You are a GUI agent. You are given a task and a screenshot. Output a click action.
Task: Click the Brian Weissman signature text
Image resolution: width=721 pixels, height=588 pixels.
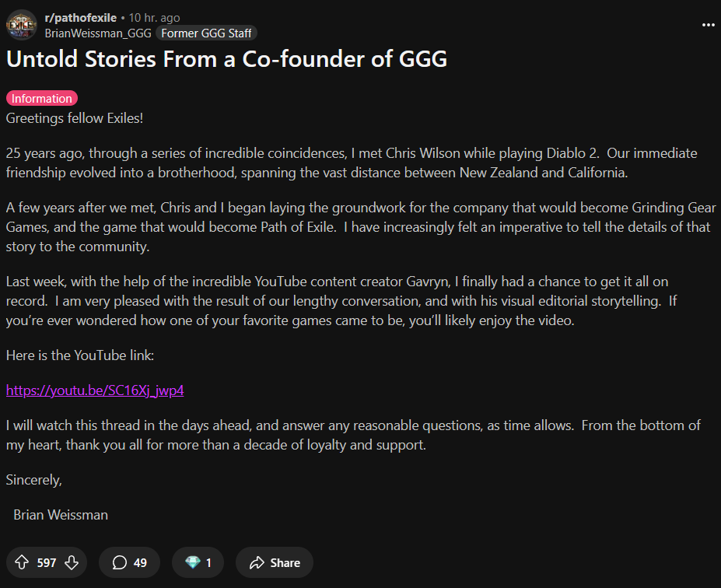(61, 515)
